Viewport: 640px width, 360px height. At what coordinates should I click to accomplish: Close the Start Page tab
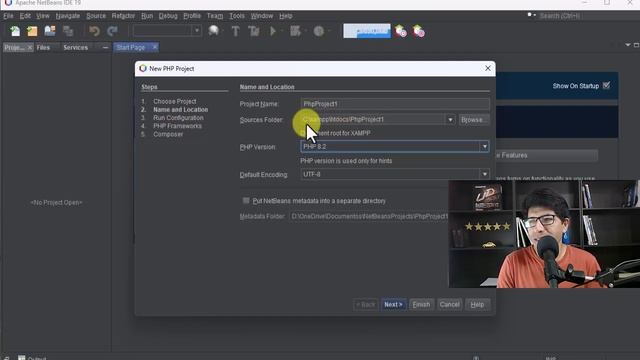pos(155,47)
